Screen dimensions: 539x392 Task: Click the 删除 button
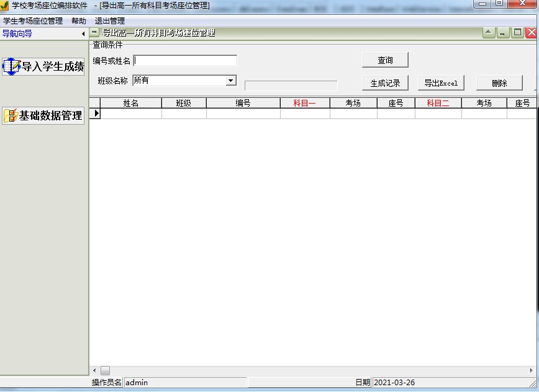499,83
